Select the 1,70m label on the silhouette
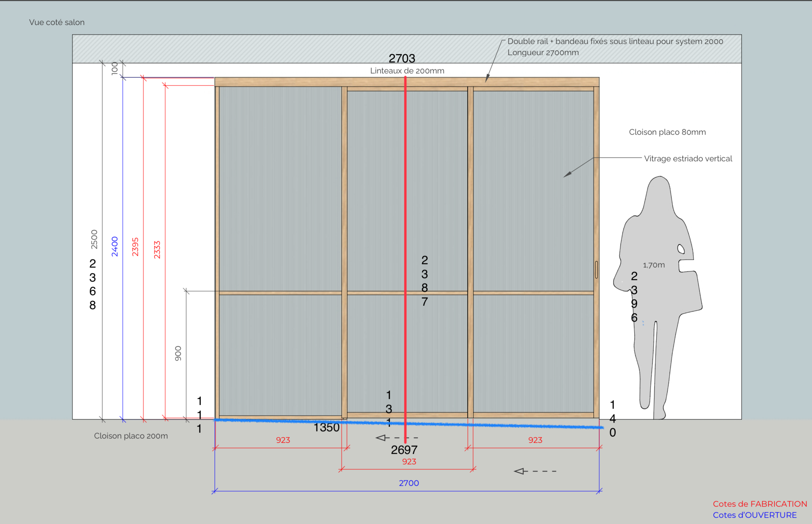Screen dimensions: 812x524 pyautogui.click(x=654, y=265)
